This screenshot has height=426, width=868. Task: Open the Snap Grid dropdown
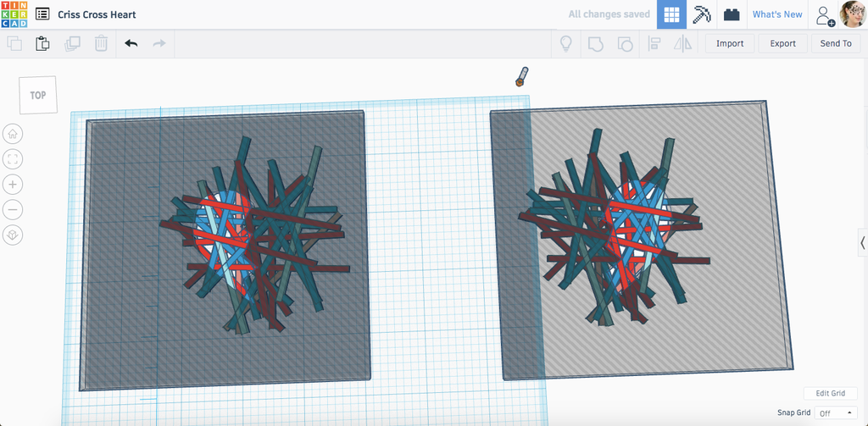pos(836,413)
